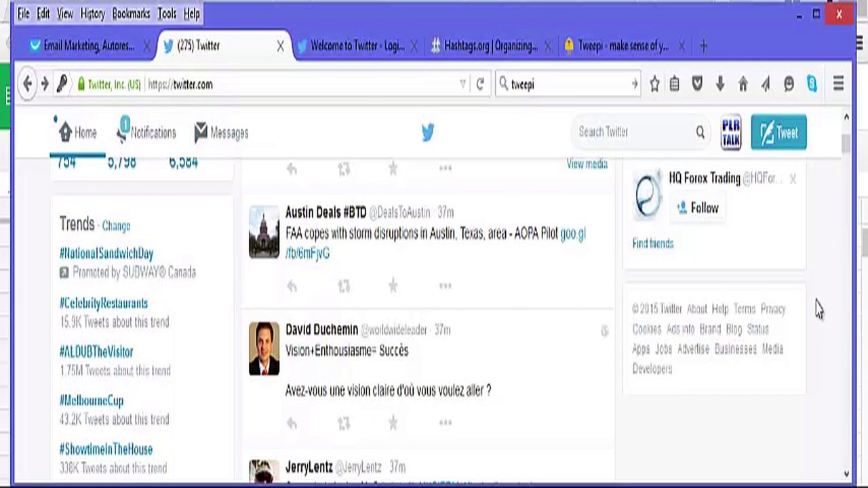Open the #CelebrityRestaurants trend
868x488 pixels.
(104, 303)
